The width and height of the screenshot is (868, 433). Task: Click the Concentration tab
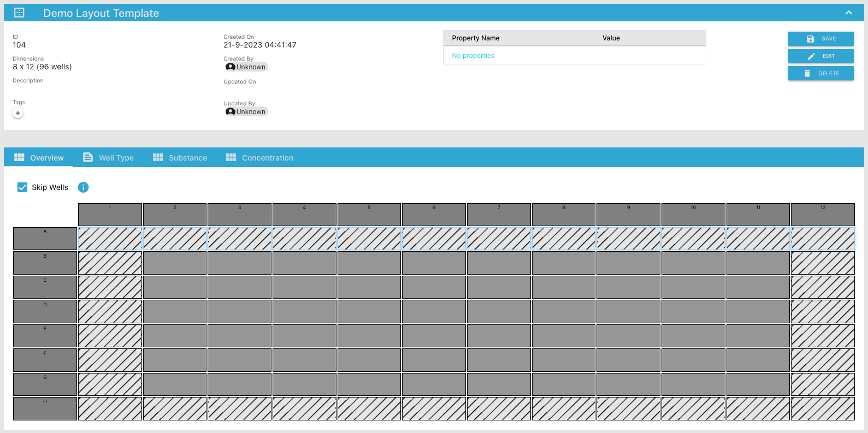point(259,158)
